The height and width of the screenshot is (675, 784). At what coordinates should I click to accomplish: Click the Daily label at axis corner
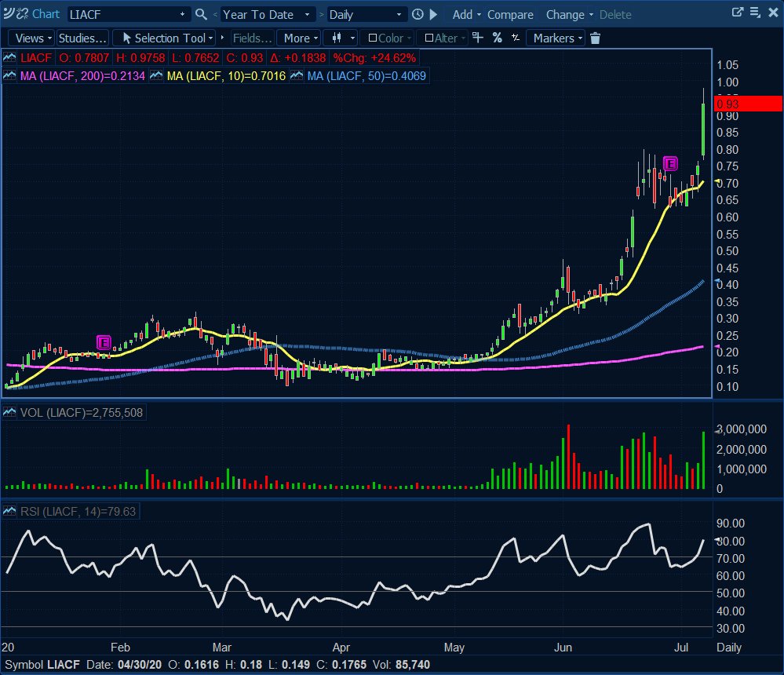click(728, 648)
